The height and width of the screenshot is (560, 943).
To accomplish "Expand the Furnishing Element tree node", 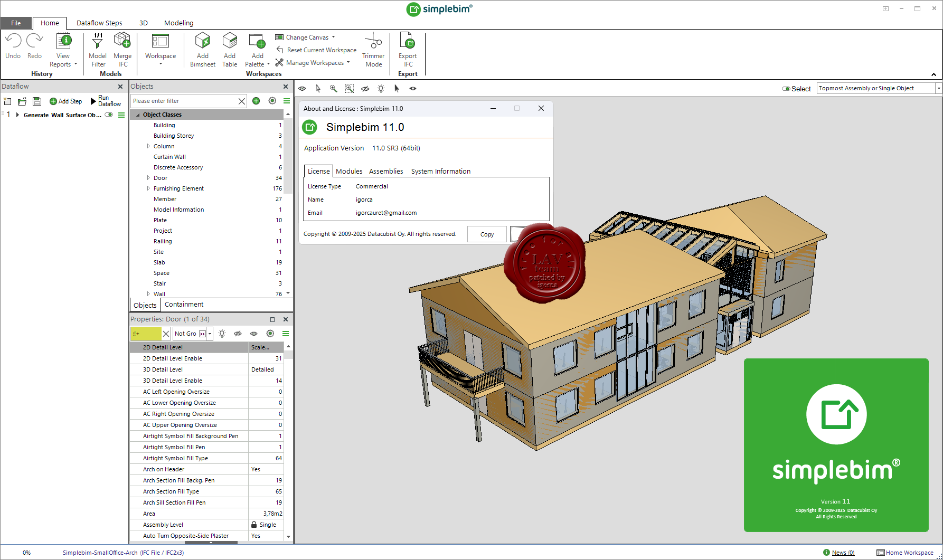I will (148, 188).
